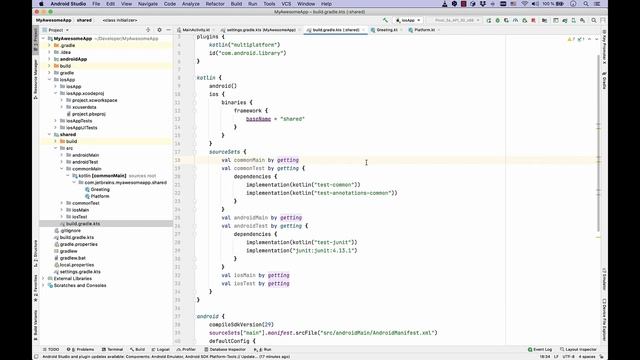This screenshot has width=640, height=360.
Task: Expand the androidApp folder
Action: pos(49,59)
